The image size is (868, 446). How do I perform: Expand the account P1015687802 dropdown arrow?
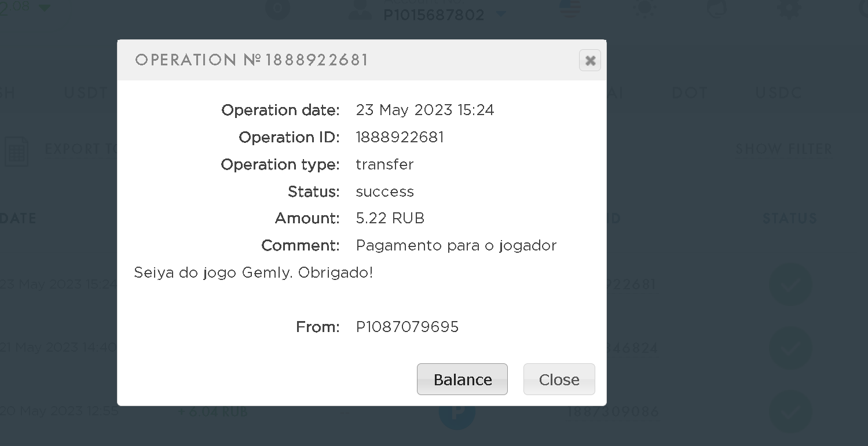[501, 14]
